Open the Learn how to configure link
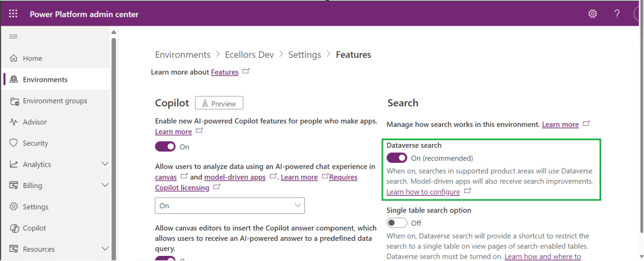Viewport: 644px width, 261px height. (423, 191)
